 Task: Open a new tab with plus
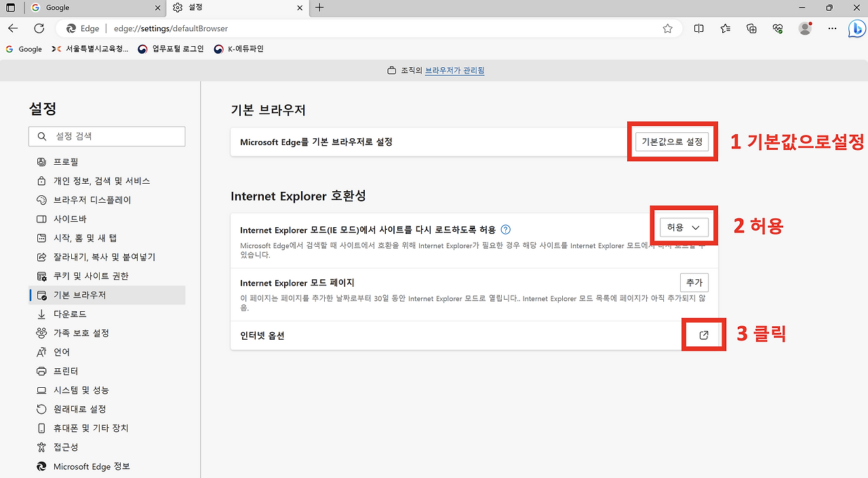coord(319,7)
